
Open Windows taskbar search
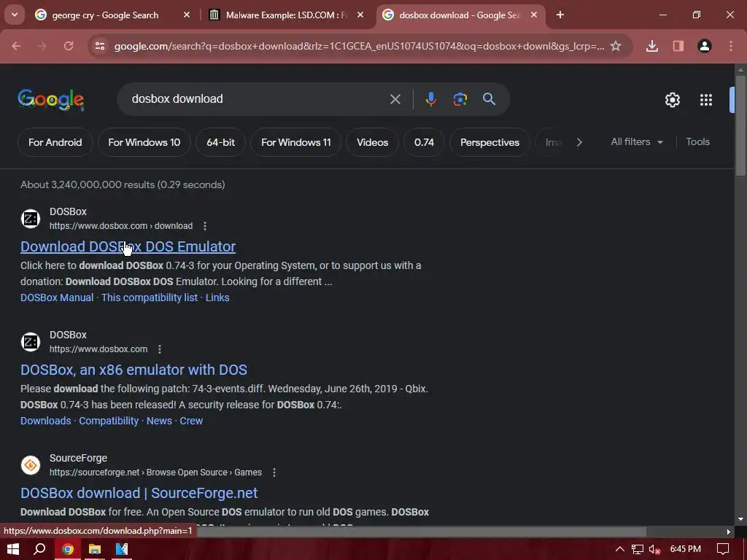click(40, 549)
